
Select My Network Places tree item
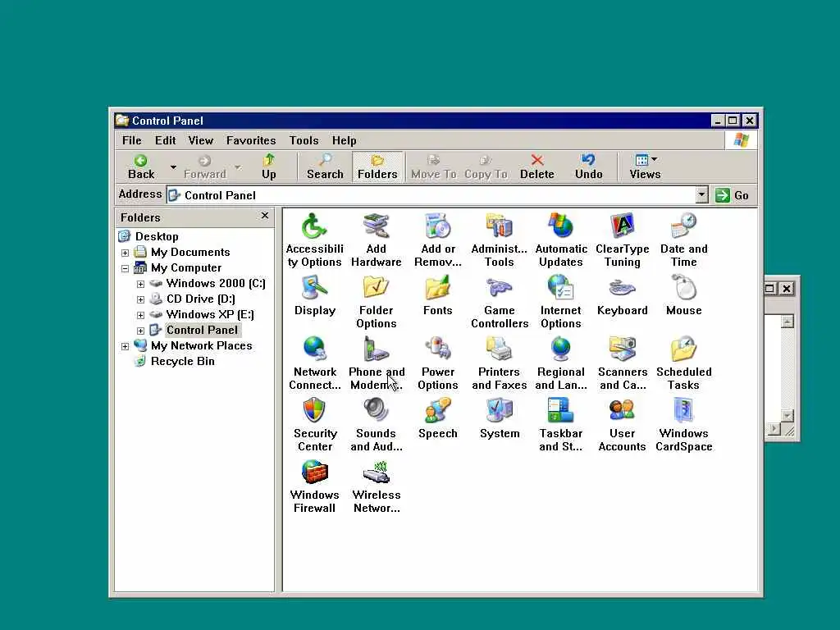coord(202,345)
